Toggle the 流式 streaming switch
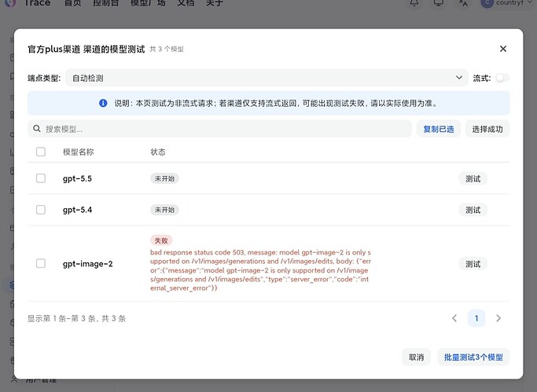Image resolution: width=537 pixels, height=392 pixels. click(x=502, y=78)
